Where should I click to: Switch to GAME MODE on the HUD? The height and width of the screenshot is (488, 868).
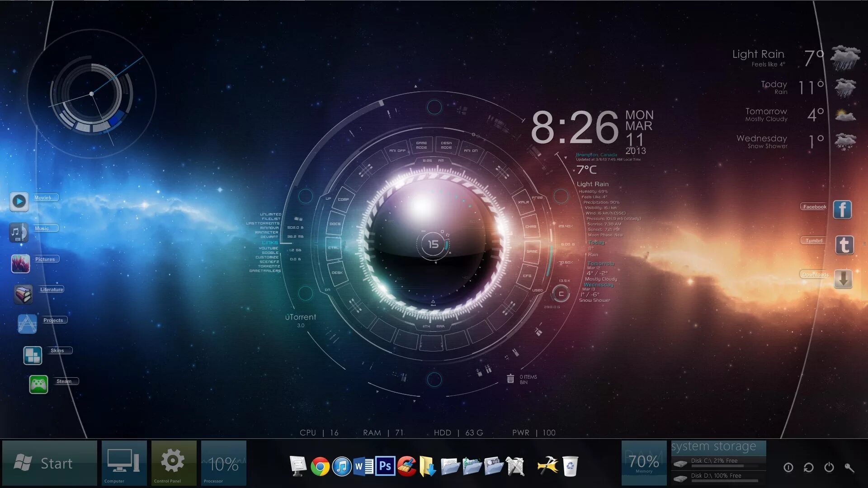pos(421,145)
